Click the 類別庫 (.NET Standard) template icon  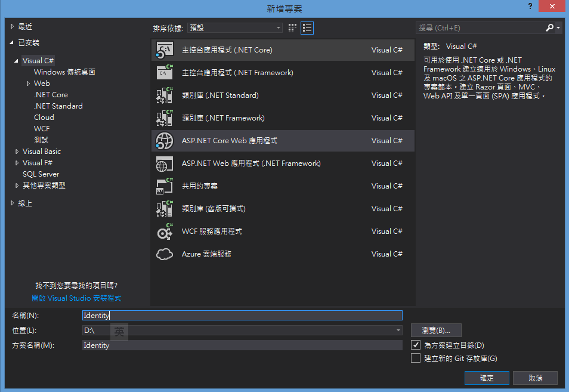165,95
